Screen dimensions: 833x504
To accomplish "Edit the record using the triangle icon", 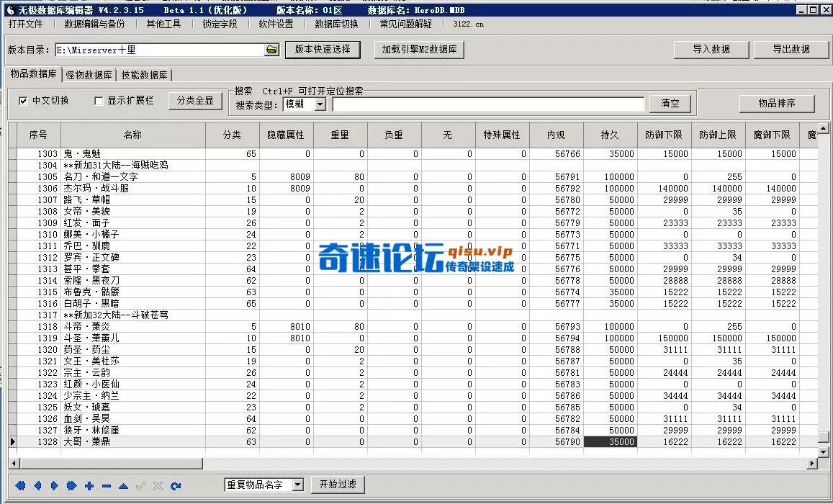I will click(x=122, y=486).
